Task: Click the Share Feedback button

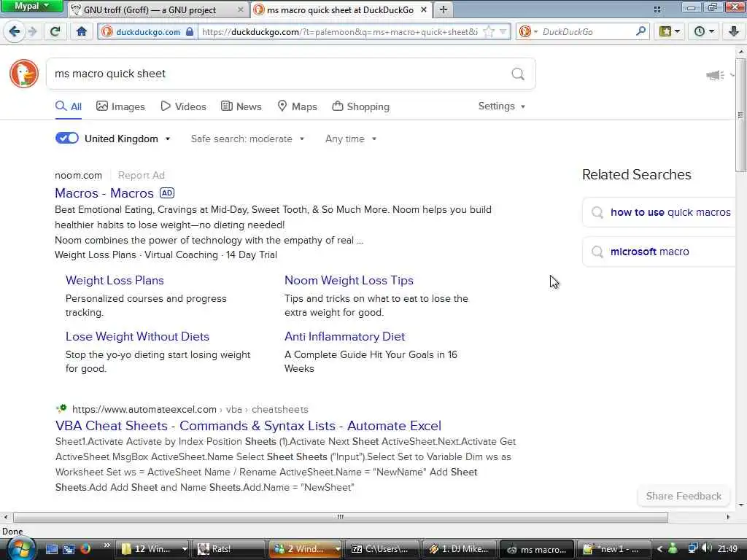Action: (684, 496)
